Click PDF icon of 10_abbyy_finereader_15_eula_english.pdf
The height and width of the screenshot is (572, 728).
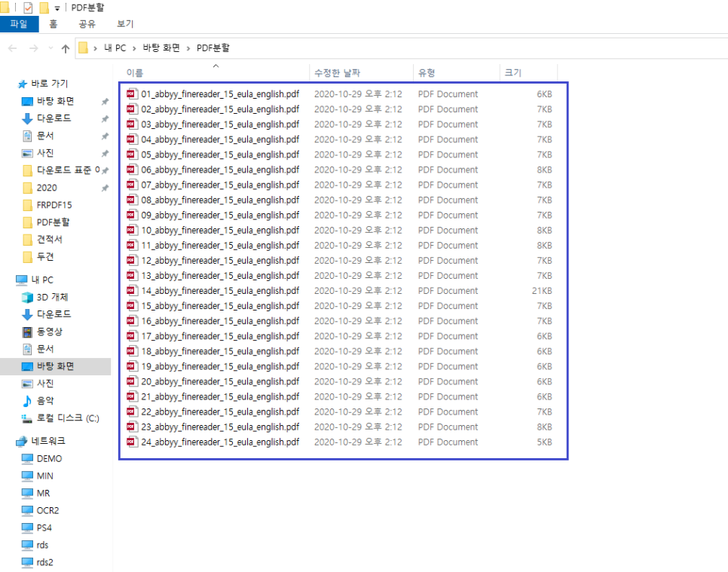132,231
